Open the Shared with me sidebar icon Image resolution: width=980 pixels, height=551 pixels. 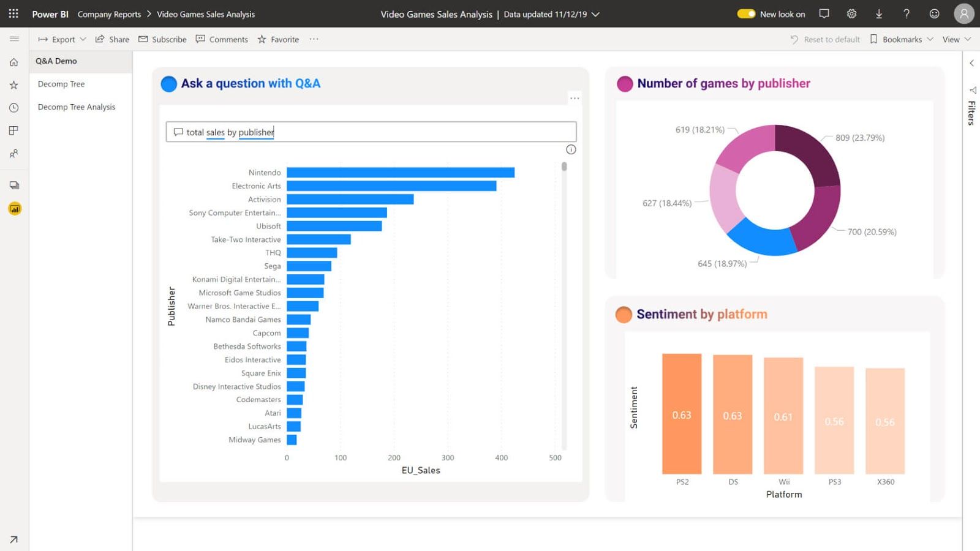[13, 154]
